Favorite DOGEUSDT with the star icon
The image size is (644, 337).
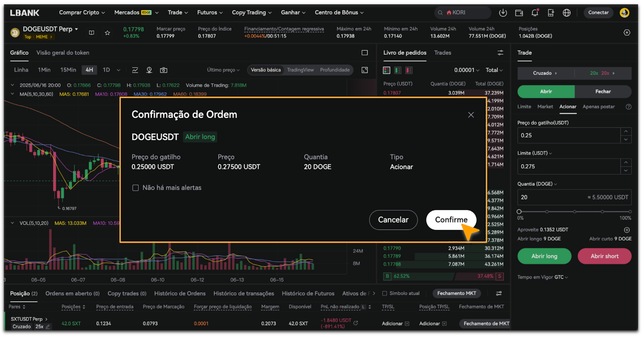[107, 33]
